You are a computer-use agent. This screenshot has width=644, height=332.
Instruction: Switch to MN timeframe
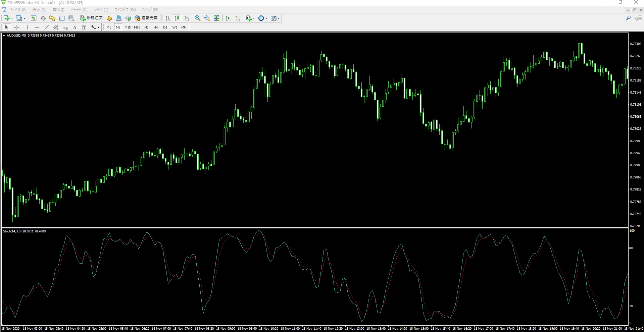point(184,27)
